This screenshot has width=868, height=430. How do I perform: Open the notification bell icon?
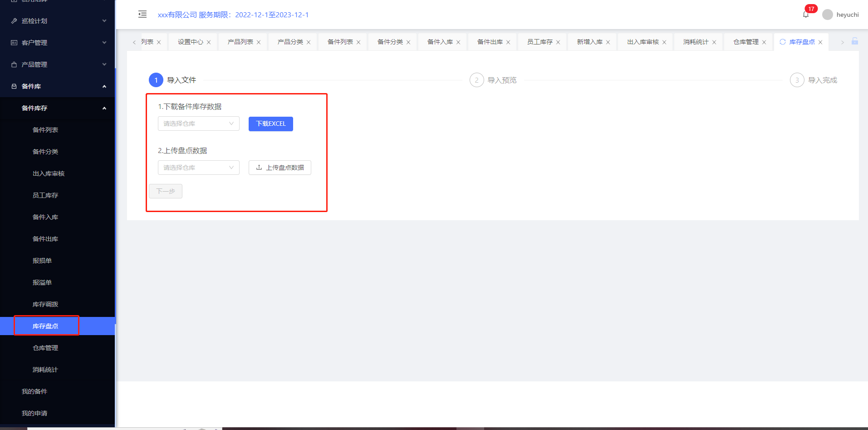tap(806, 15)
